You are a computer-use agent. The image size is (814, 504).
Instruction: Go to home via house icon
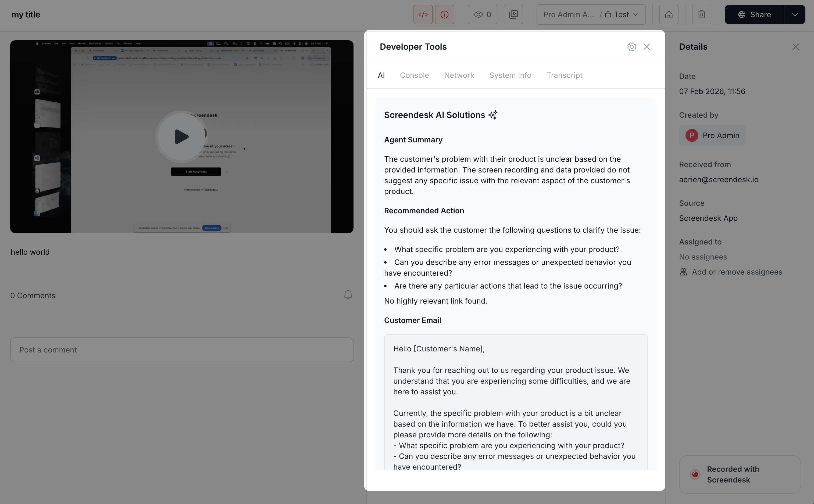pyautogui.click(x=669, y=15)
